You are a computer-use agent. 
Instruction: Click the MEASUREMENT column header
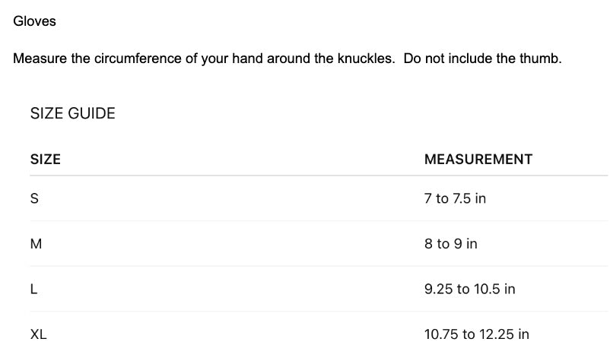click(478, 160)
